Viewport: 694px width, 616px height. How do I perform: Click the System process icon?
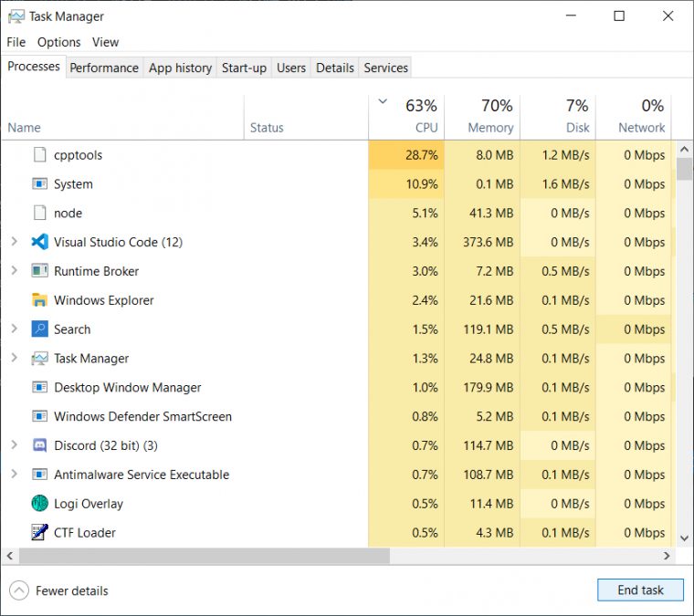coord(40,183)
